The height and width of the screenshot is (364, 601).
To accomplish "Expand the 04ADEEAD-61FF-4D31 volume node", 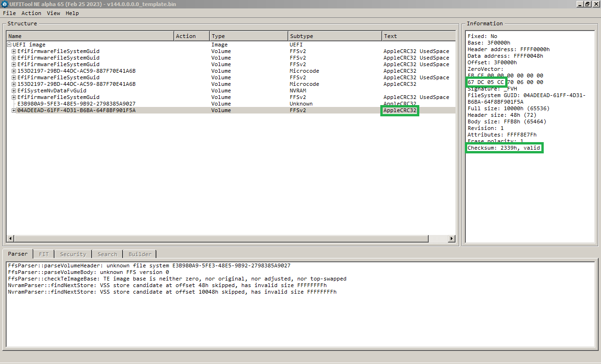I will 14,111.
